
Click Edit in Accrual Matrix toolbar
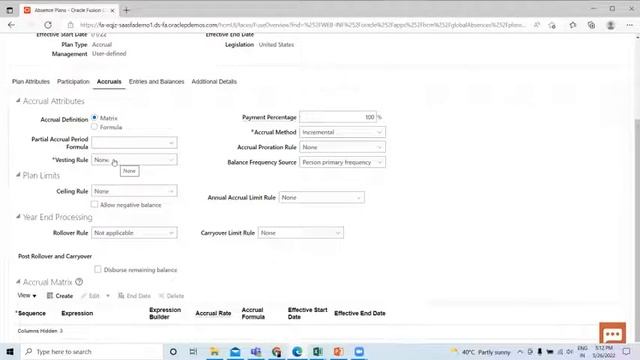click(90, 296)
